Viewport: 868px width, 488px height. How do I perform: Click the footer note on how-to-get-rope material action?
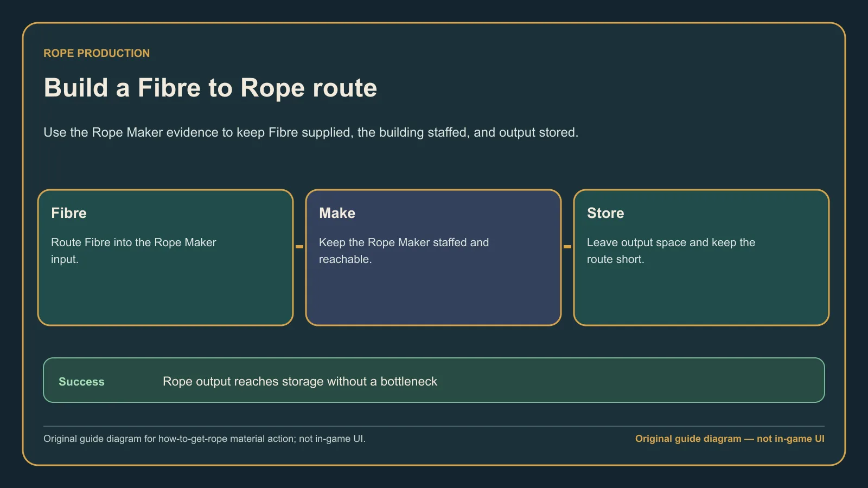205,439
